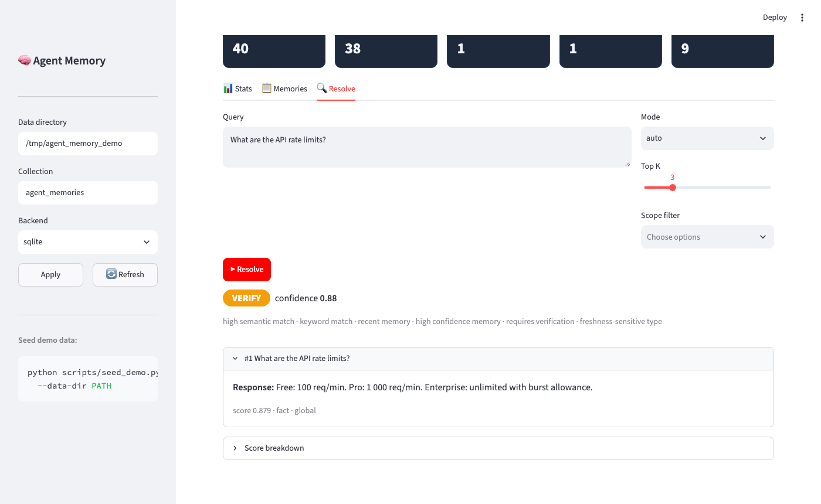Click the 'score 0.879 · fact · global' caption

click(x=274, y=410)
